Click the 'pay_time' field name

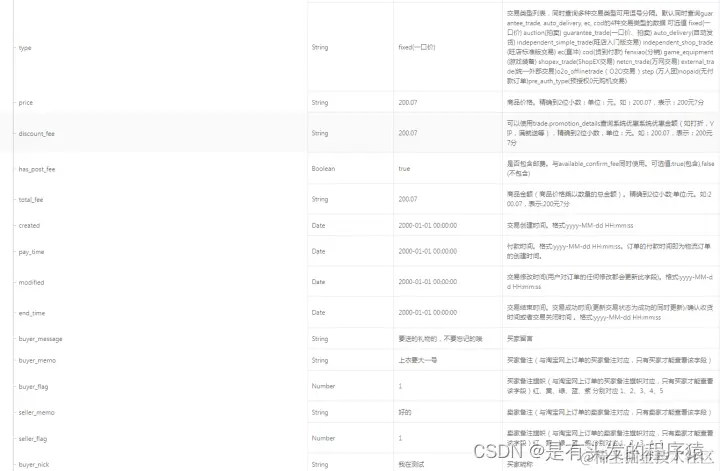point(31,252)
